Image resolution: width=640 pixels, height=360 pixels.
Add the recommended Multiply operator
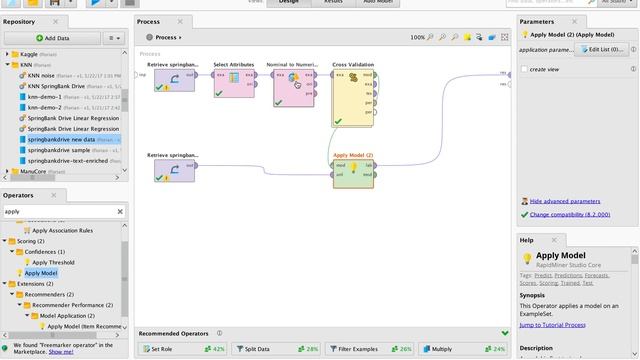(463, 349)
